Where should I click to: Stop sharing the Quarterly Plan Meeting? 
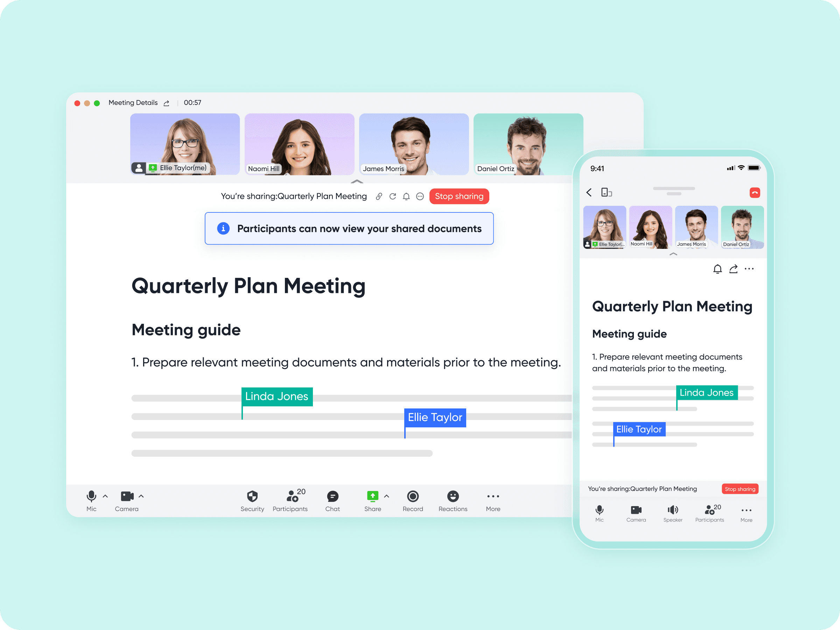(460, 196)
